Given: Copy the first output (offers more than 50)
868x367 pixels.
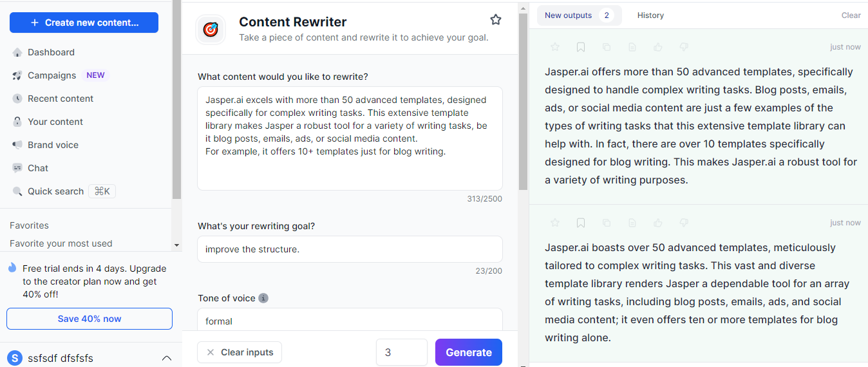Looking at the screenshot, I should [607, 47].
